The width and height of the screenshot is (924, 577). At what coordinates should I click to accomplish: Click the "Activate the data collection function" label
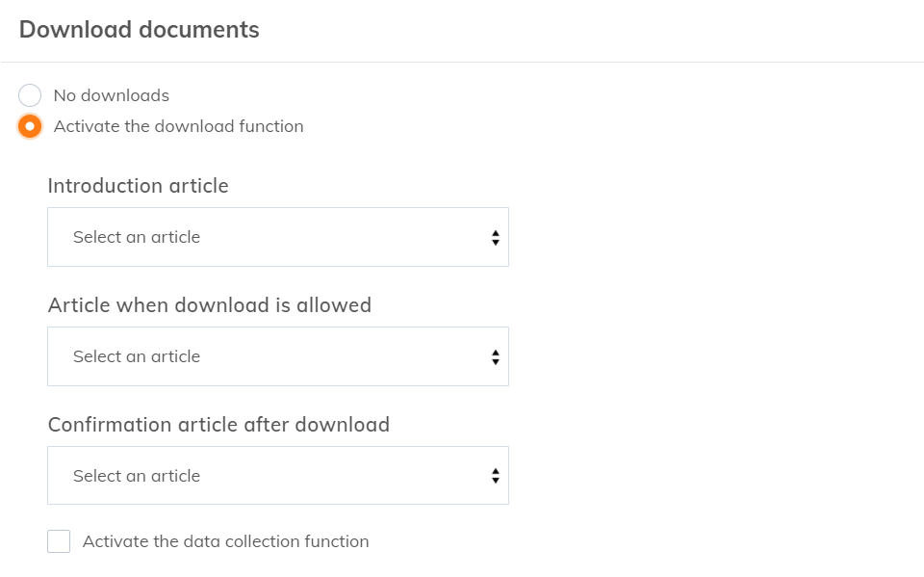[226, 541]
